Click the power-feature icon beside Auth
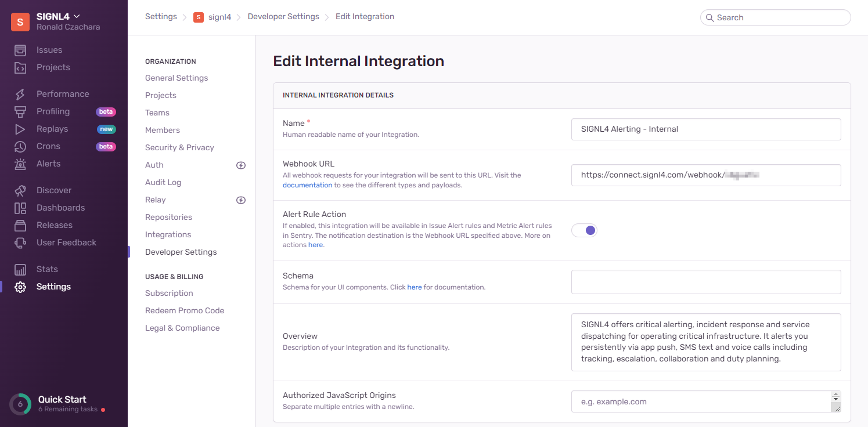 tap(241, 165)
